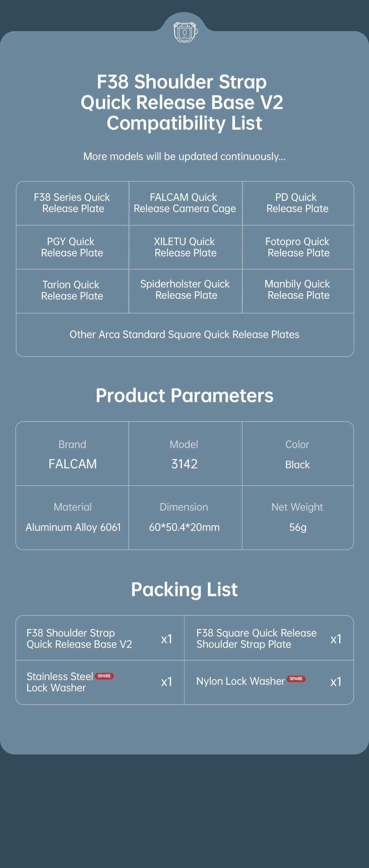Click the PD Quick Release Plate entry

pos(297,203)
